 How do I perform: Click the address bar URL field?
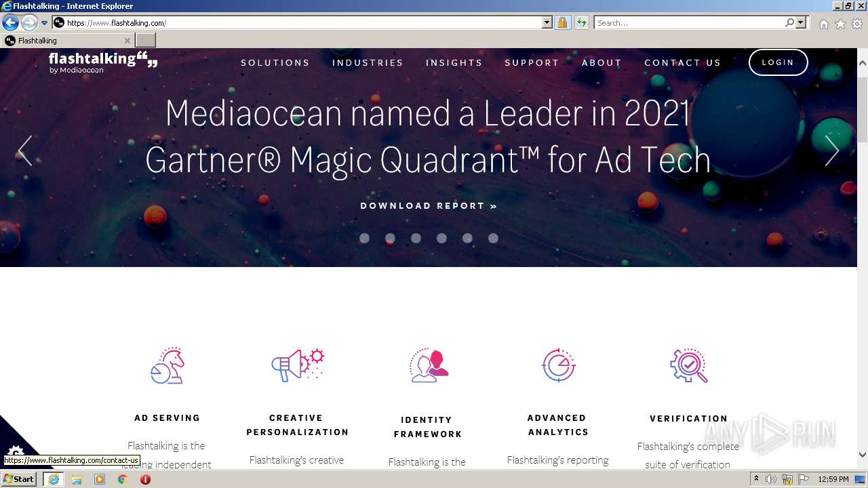click(x=298, y=22)
